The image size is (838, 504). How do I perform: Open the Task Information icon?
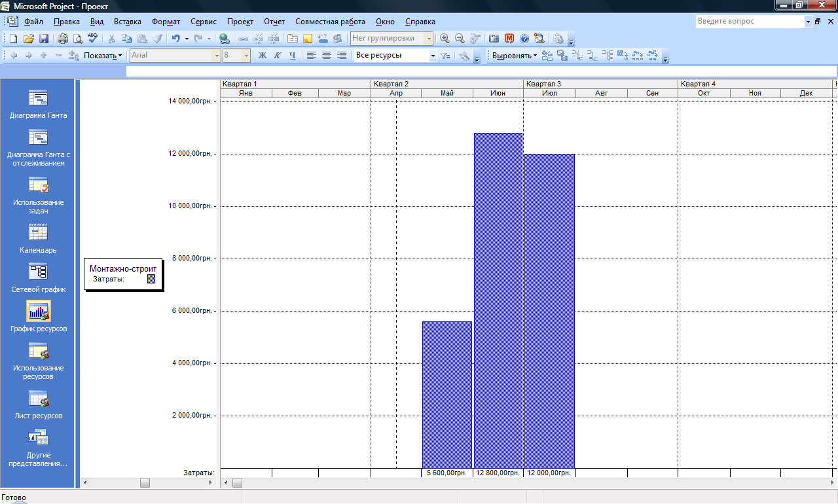293,39
